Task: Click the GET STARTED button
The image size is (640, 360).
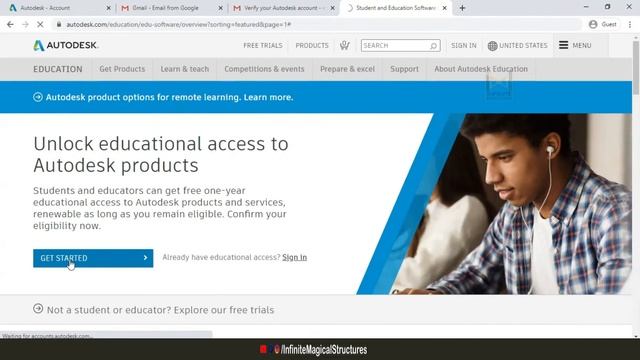Action: [x=93, y=258]
